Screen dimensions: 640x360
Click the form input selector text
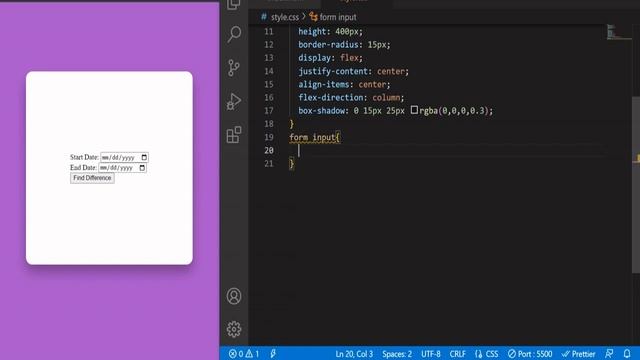coord(314,137)
